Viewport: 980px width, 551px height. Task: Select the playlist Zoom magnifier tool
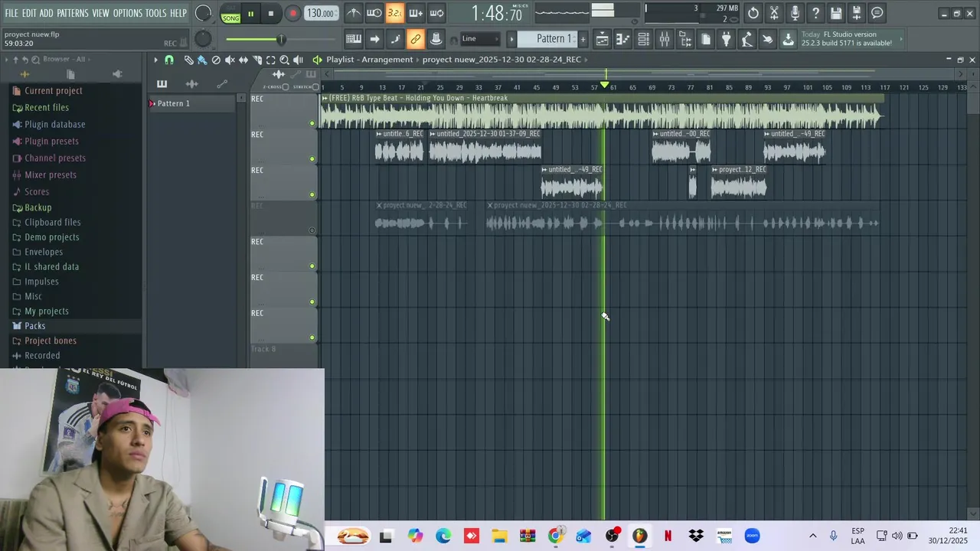(284, 60)
